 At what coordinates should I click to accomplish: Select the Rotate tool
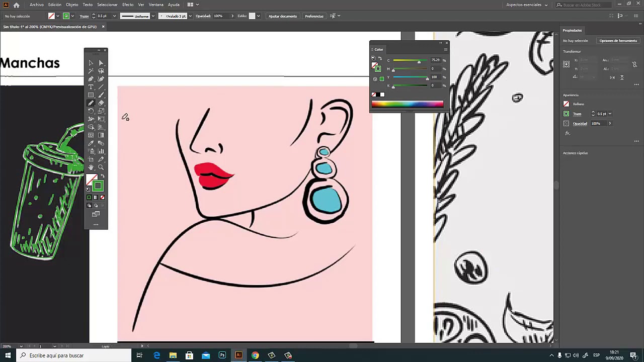click(91, 111)
